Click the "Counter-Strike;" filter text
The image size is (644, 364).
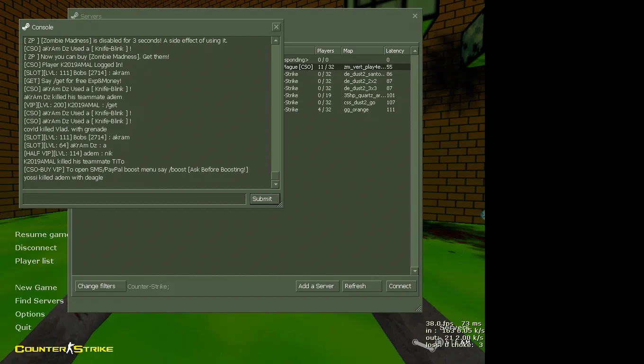pos(148,286)
